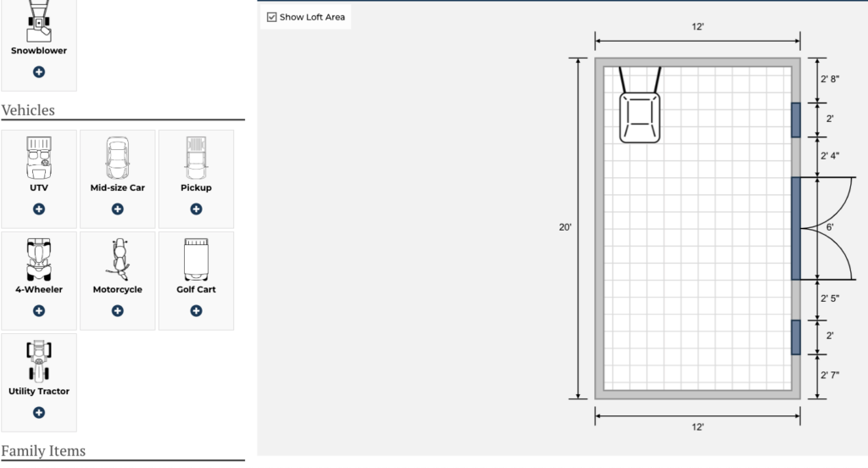The height and width of the screenshot is (468, 868).
Task: Add a Motorcycle using its plus icon
Action: click(x=117, y=310)
